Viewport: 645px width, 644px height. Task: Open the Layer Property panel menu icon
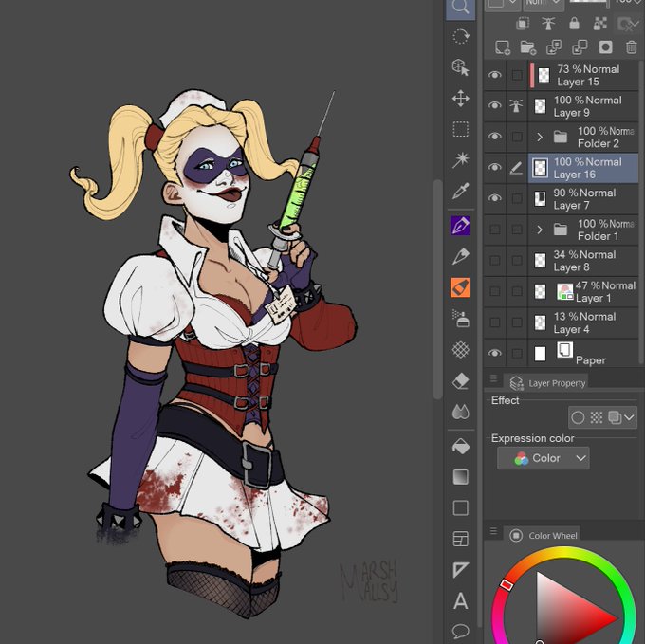click(x=493, y=378)
